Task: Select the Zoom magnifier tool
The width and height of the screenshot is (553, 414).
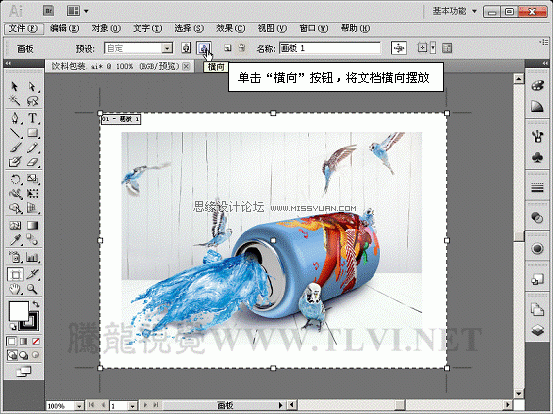Action: click(x=32, y=289)
